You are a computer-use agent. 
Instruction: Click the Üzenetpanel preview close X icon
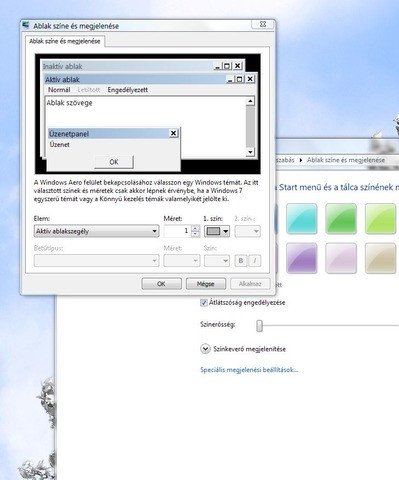point(173,133)
